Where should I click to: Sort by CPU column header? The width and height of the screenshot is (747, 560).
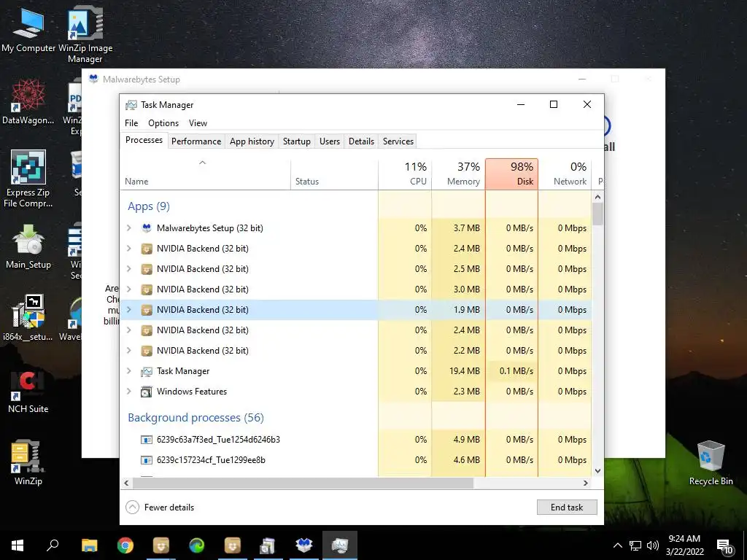tap(405, 174)
